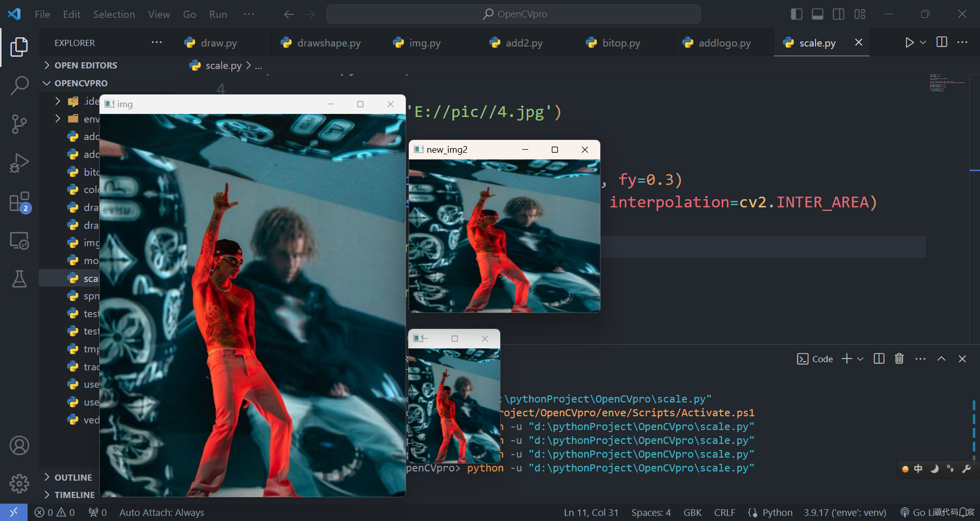Maximize the panel size chevron
980x521 pixels.
[x=941, y=359]
